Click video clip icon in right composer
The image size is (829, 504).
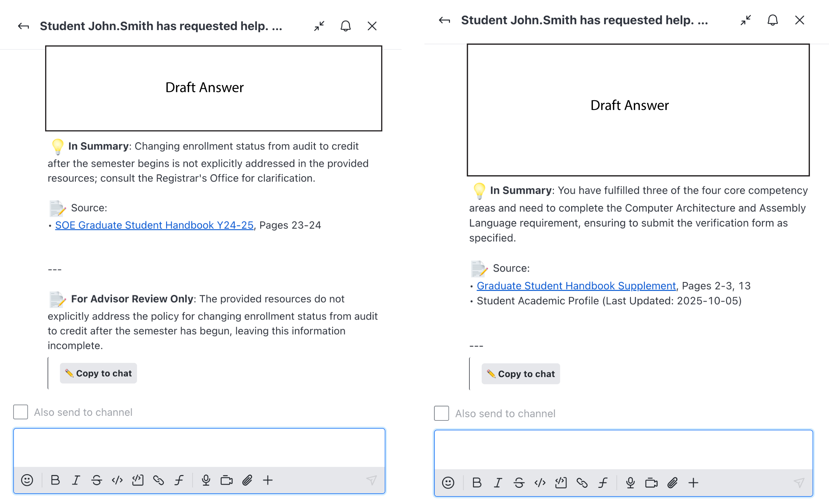[651, 483]
